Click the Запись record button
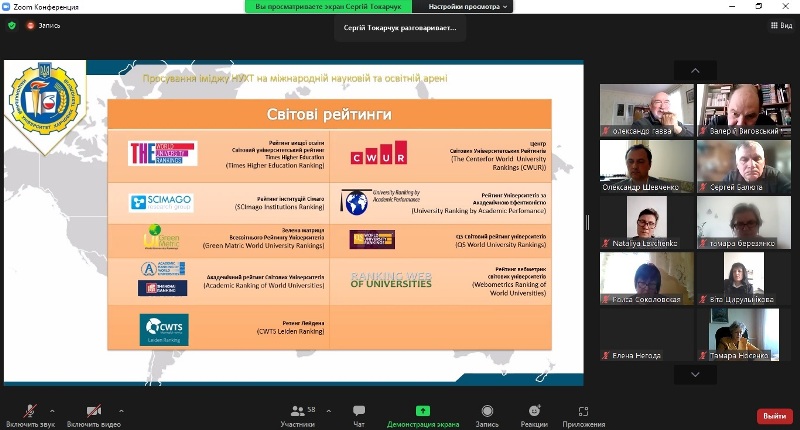Screen dimensions: 800x430 [487, 416]
